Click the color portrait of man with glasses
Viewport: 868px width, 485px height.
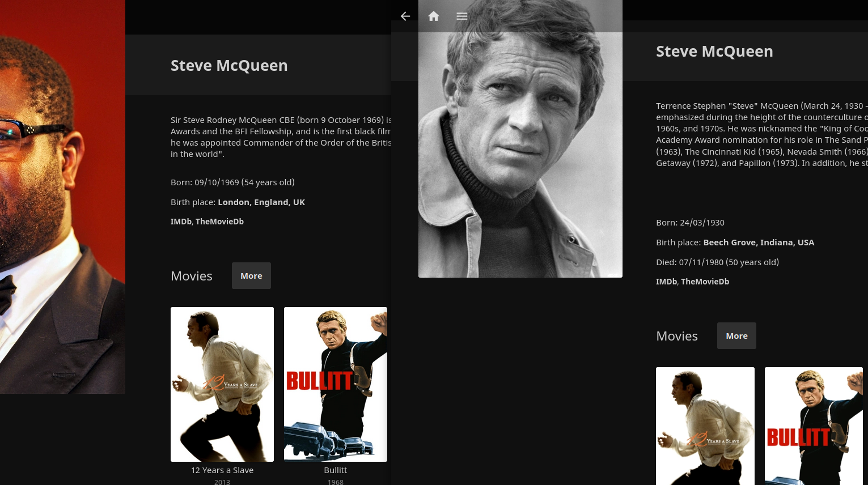click(62, 198)
